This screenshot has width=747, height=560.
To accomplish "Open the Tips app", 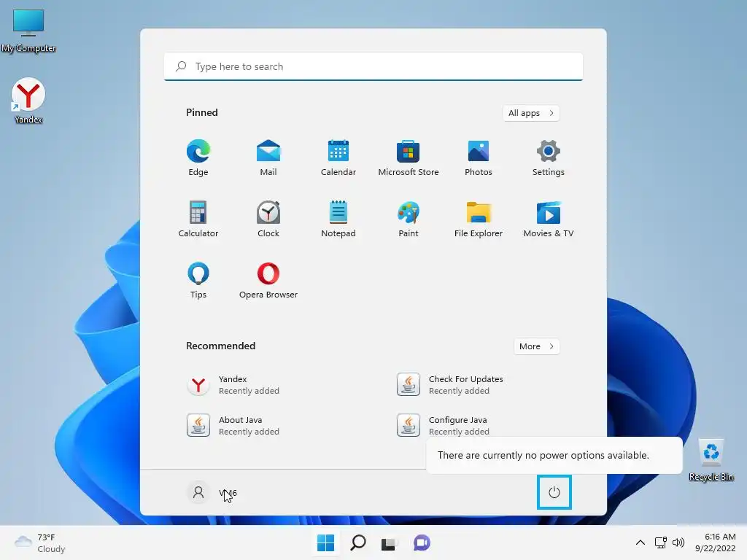I will click(x=198, y=281).
